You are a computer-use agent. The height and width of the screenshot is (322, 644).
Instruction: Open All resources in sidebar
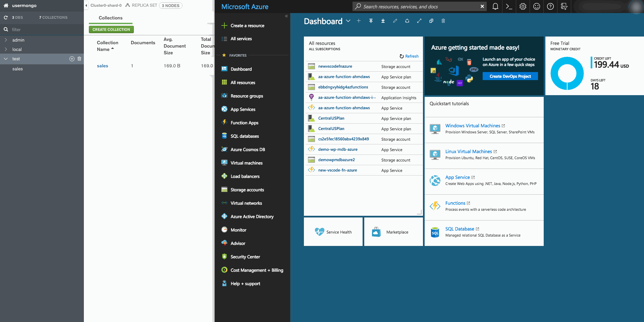point(243,82)
